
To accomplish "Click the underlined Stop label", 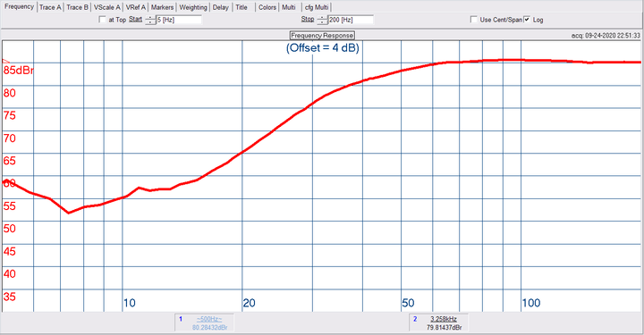I will (x=308, y=19).
